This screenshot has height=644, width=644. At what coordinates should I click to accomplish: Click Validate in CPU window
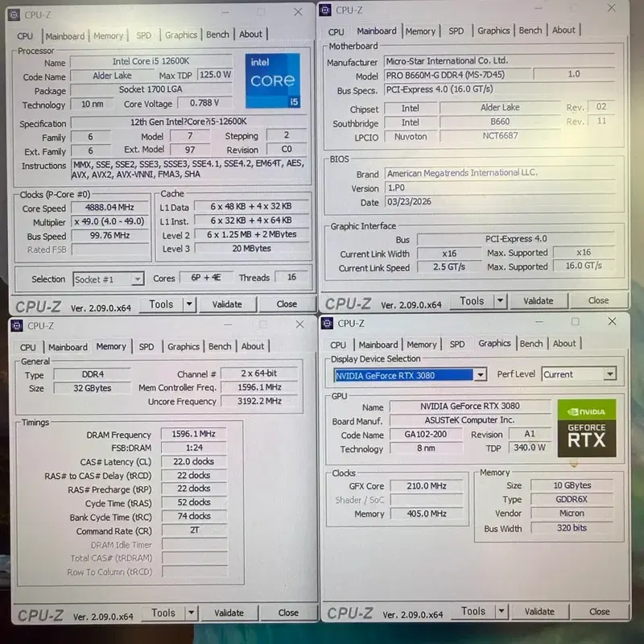coord(227,304)
